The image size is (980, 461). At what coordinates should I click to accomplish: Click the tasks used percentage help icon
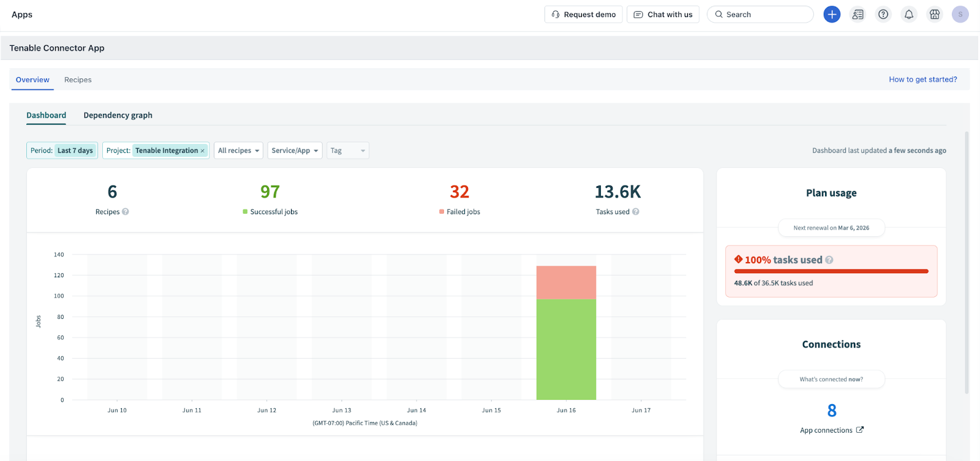coord(829,260)
